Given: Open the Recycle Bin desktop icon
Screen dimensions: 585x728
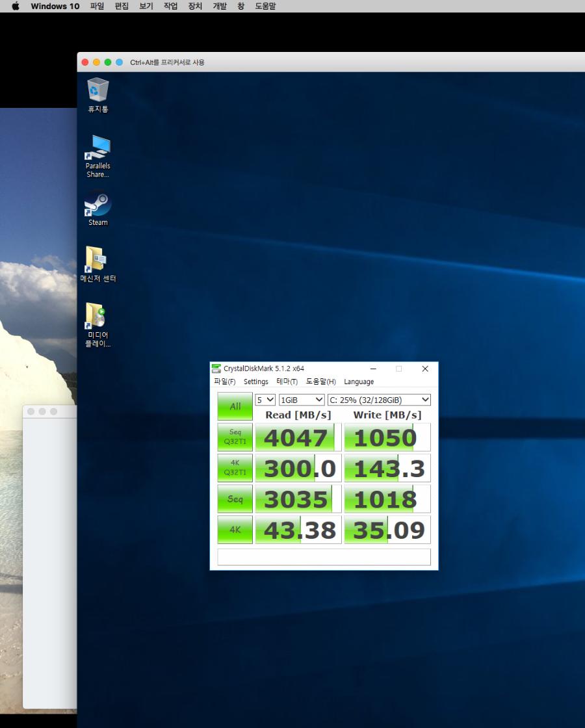Looking at the screenshot, I should [98, 90].
